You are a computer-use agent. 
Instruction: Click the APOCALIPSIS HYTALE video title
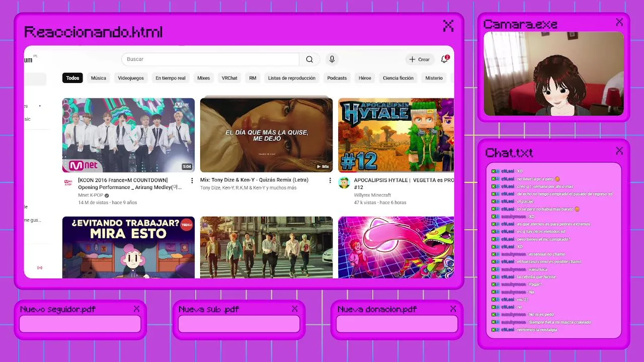[404, 184]
